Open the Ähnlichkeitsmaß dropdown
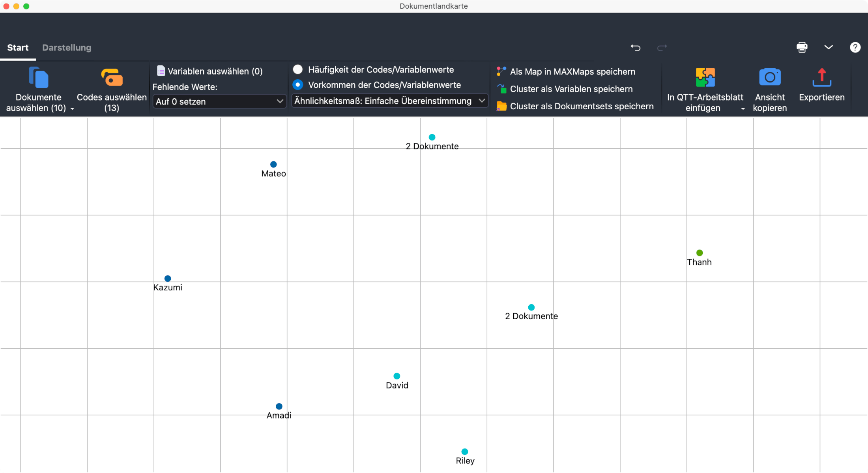 click(x=389, y=101)
